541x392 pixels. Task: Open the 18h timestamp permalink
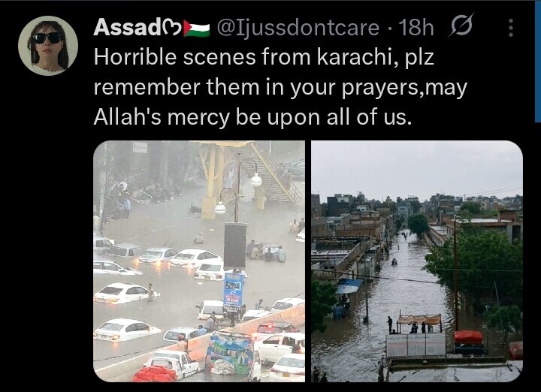click(416, 28)
